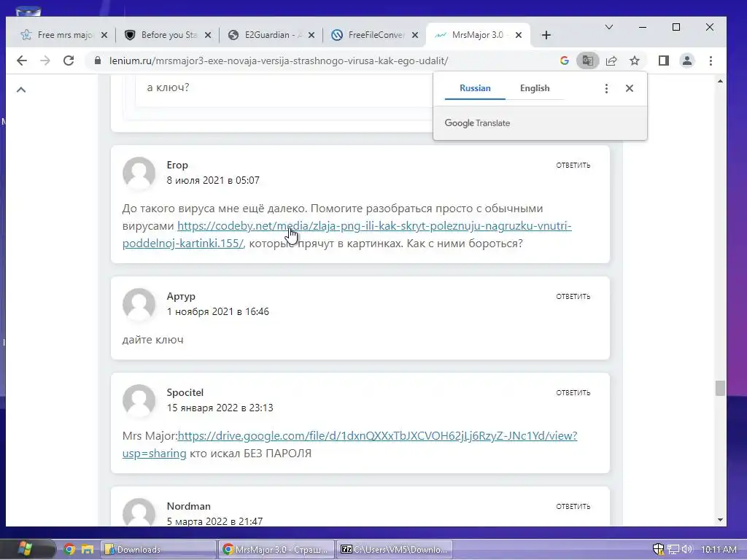Close the 'Free mrs major' tab

(x=104, y=35)
